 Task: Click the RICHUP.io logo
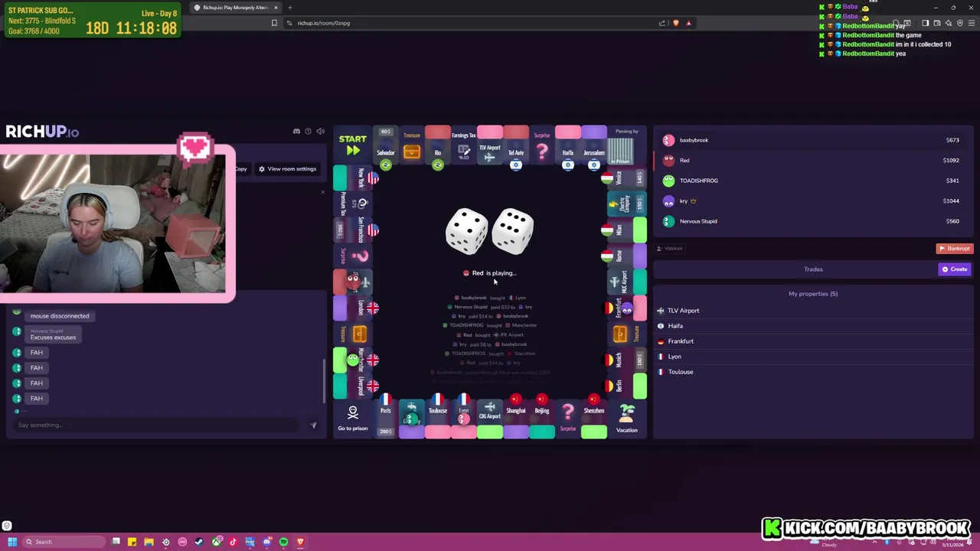click(x=42, y=132)
